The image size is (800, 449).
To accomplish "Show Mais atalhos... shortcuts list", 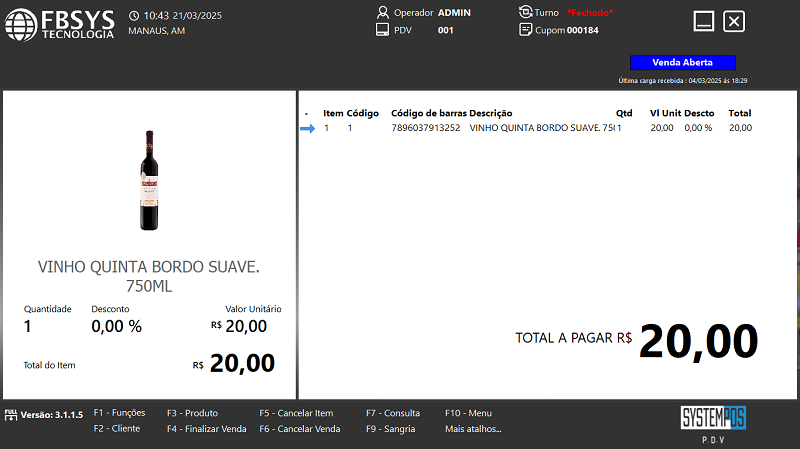I will (x=473, y=429).
